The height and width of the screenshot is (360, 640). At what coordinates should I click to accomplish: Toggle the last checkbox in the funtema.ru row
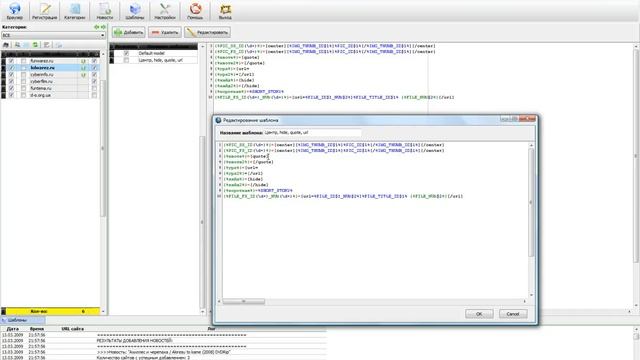pos(94,89)
